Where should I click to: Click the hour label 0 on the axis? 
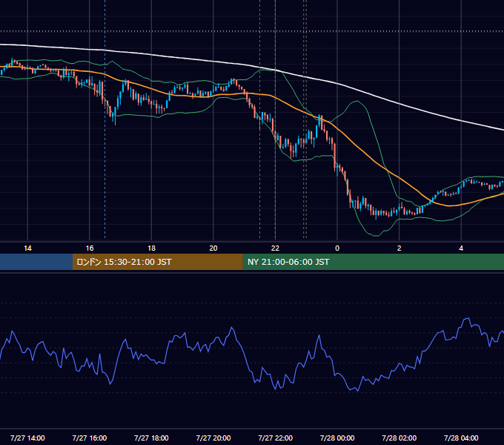(x=337, y=248)
